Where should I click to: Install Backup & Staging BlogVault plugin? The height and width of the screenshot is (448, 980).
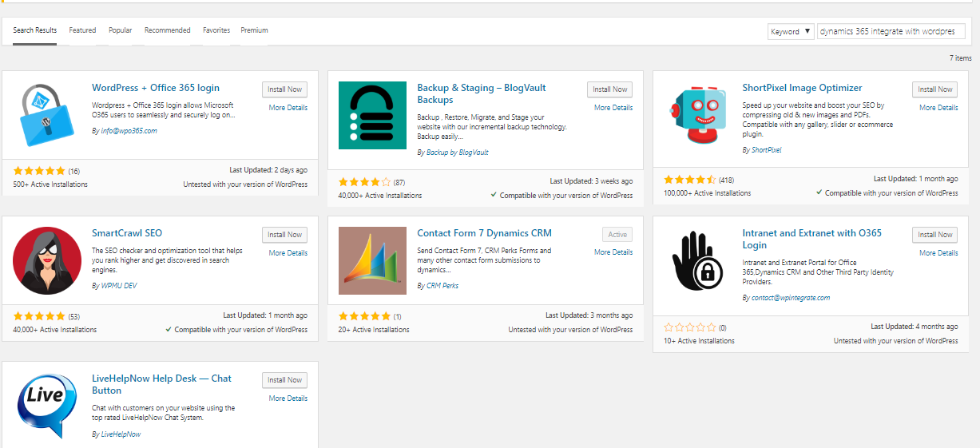[x=609, y=89]
